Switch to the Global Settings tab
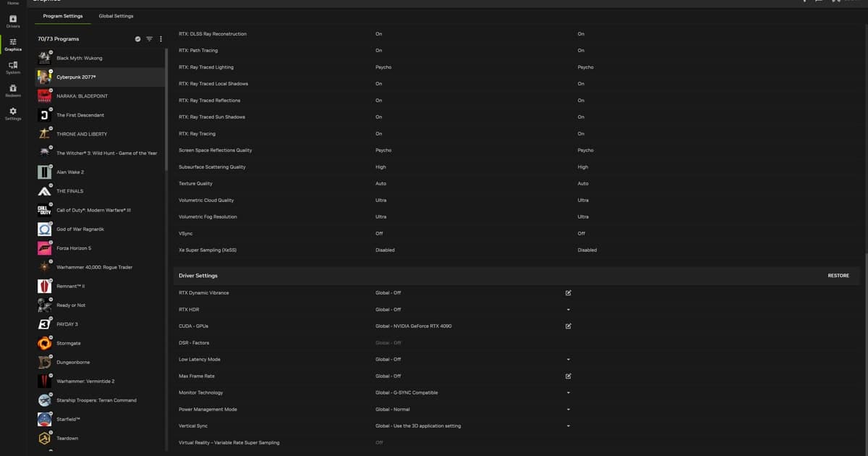Image resolution: width=868 pixels, height=456 pixels. 116,16
